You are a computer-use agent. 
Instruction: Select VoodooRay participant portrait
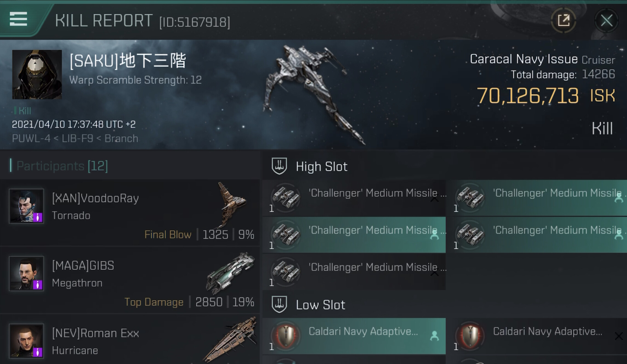pos(26,206)
